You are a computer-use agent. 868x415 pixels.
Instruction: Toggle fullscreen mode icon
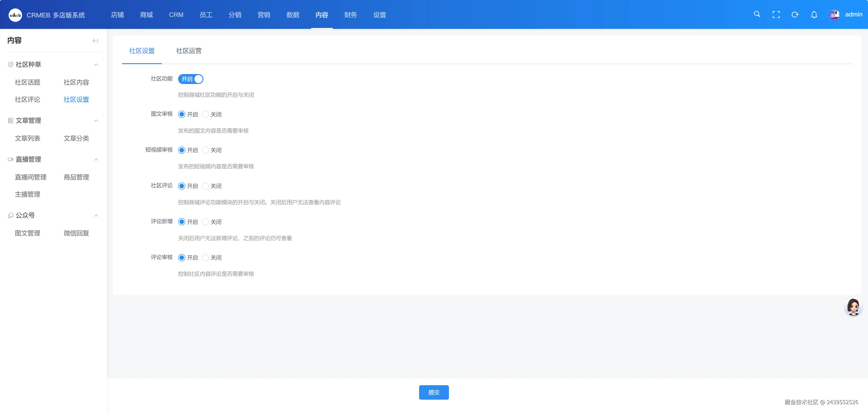point(776,14)
